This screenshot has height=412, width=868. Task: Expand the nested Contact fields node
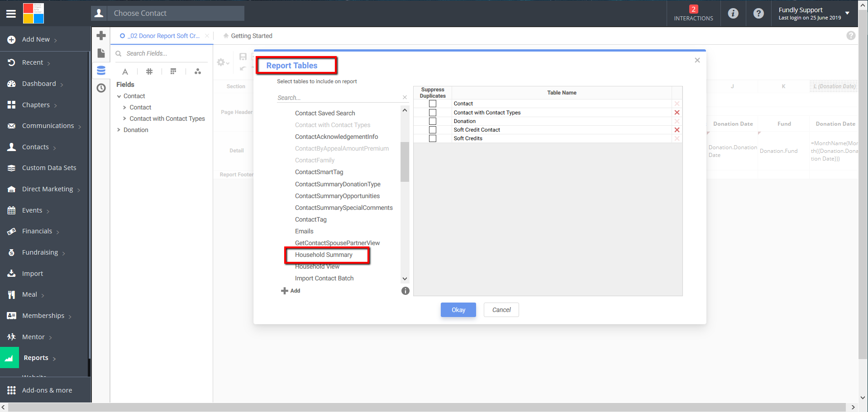[x=124, y=108]
